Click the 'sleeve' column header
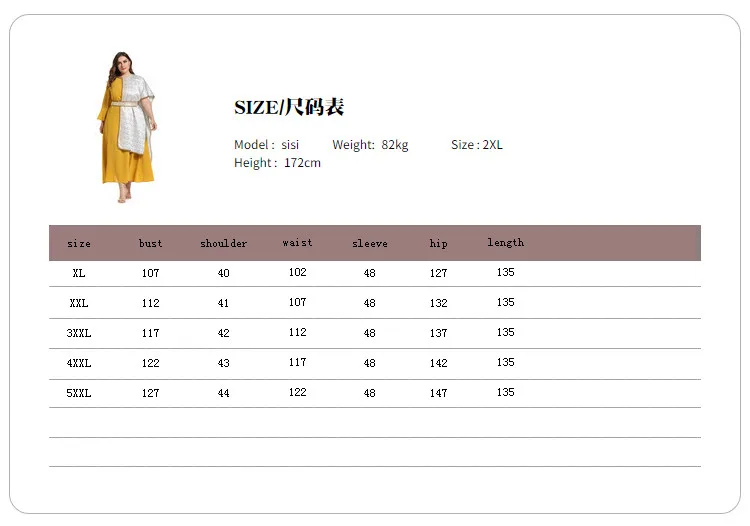 coord(370,243)
